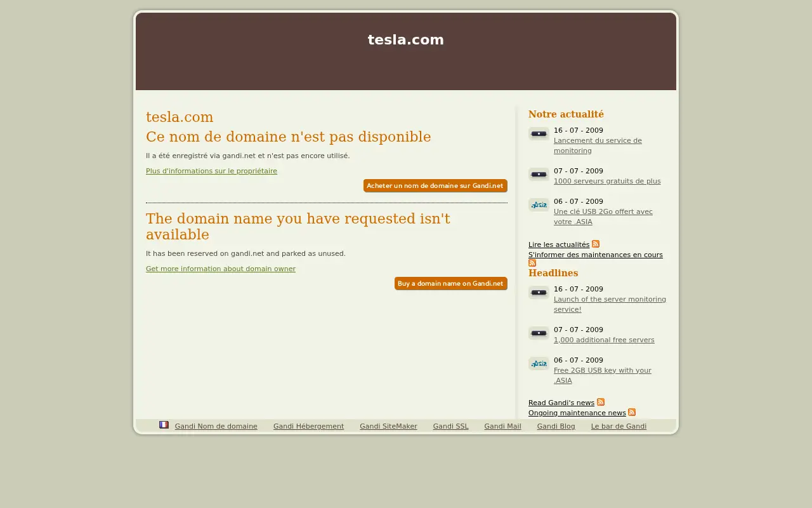This screenshot has height=508, width=812.
Task: Open Gandi Nom de domaine footer link
Action: tap(216, 427)
